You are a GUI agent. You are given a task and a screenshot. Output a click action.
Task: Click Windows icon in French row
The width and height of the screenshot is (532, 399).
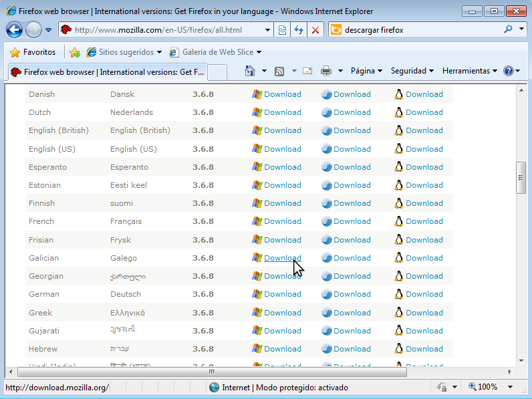pyautogui.click(x=257, y=221)
